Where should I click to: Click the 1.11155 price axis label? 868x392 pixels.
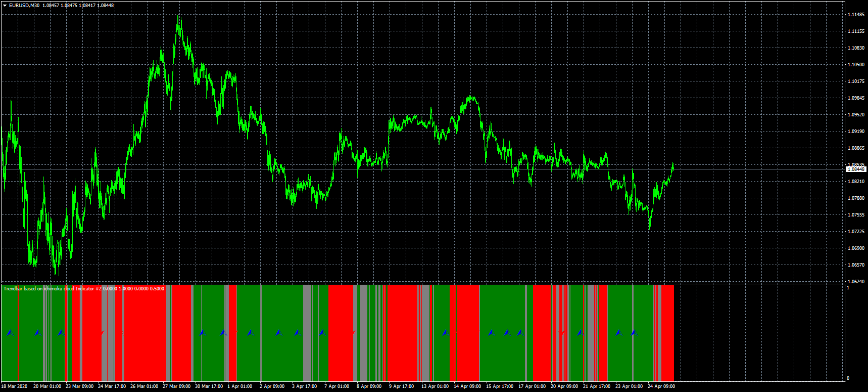point(856,31)
